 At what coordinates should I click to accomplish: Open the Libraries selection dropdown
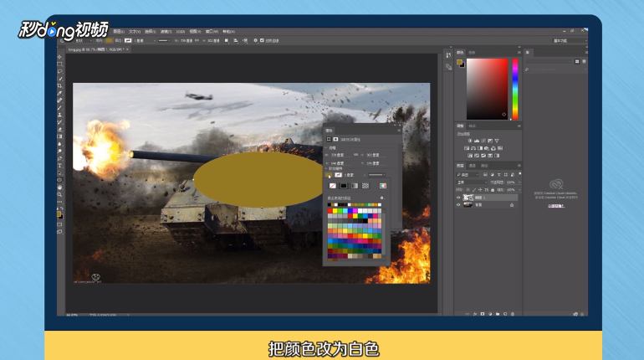(549, 62)
